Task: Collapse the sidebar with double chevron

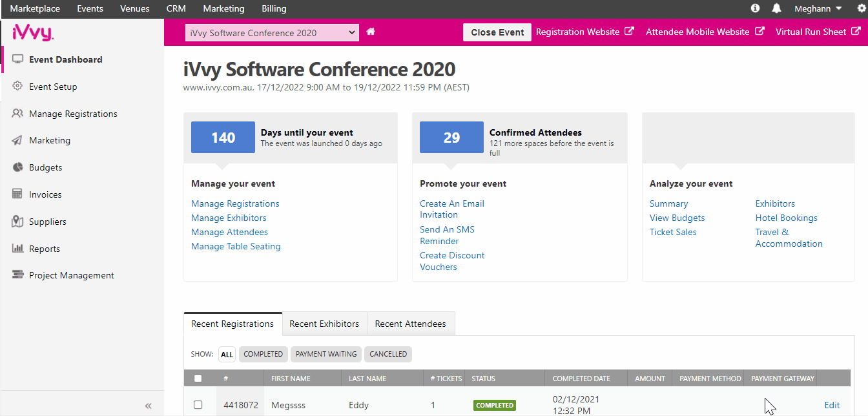Action: point(148,406)
